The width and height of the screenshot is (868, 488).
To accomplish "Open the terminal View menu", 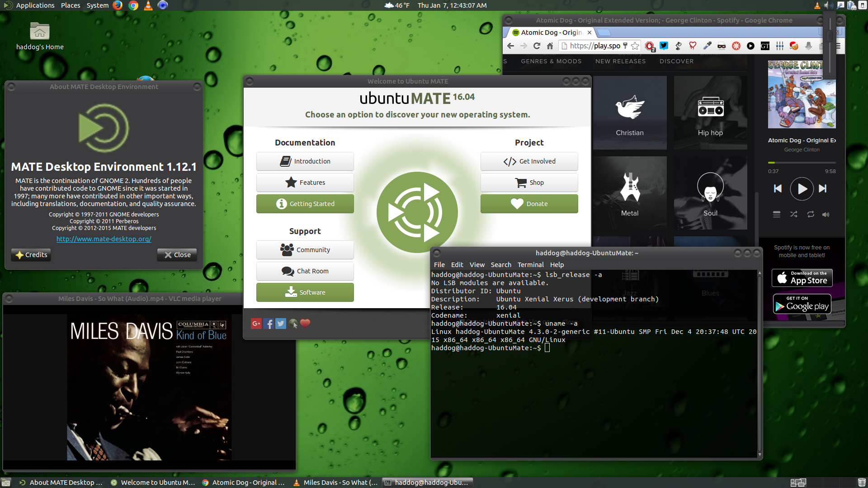I will (x=477, y=265).
